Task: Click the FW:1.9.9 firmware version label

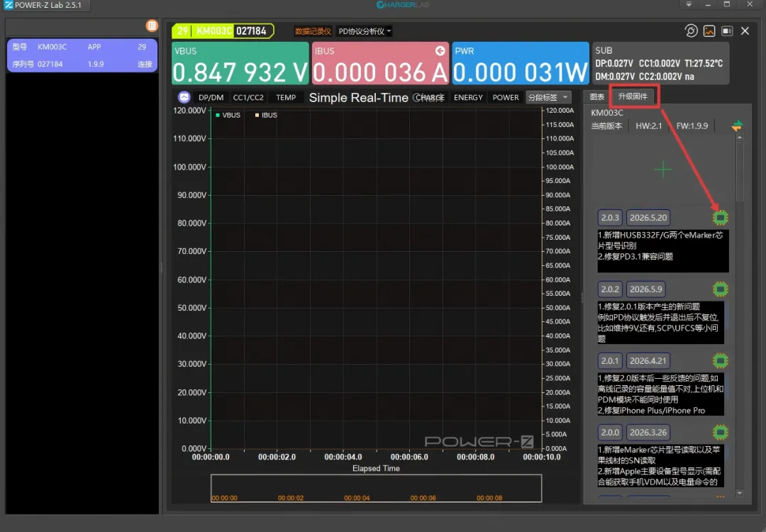Action: [692, 126]
